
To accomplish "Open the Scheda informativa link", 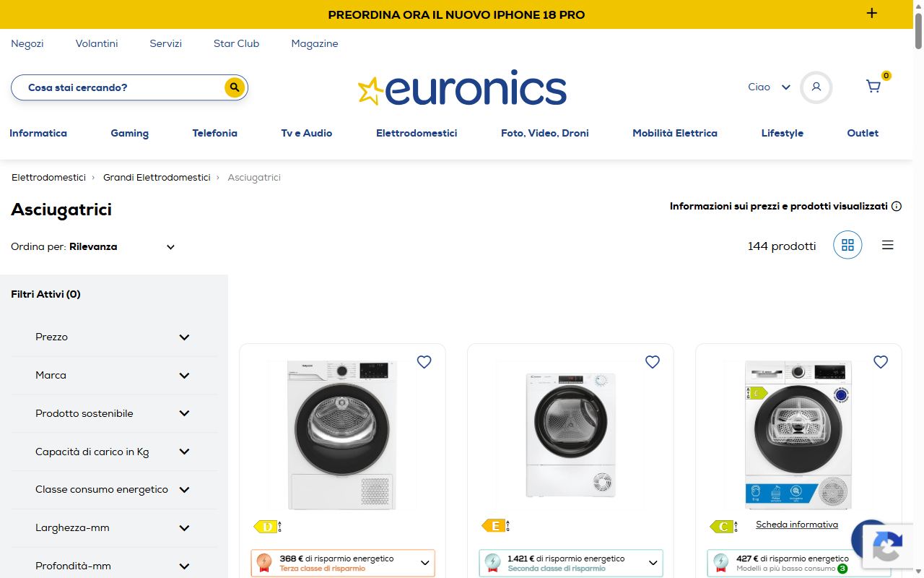I will pos(797,525).
